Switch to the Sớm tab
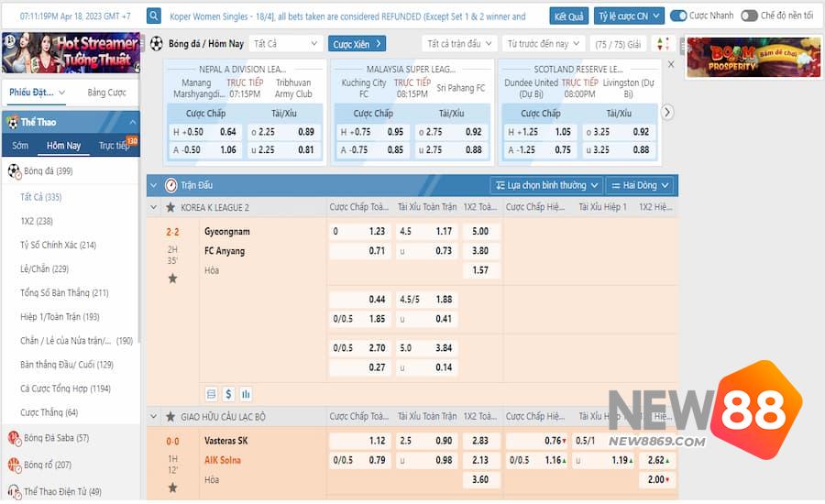 point(20,145)
